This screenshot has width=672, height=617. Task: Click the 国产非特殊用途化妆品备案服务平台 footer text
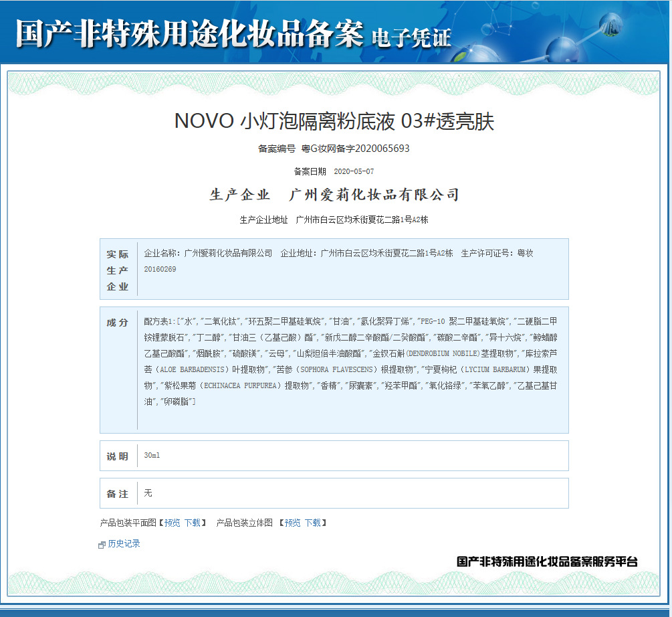547,561
